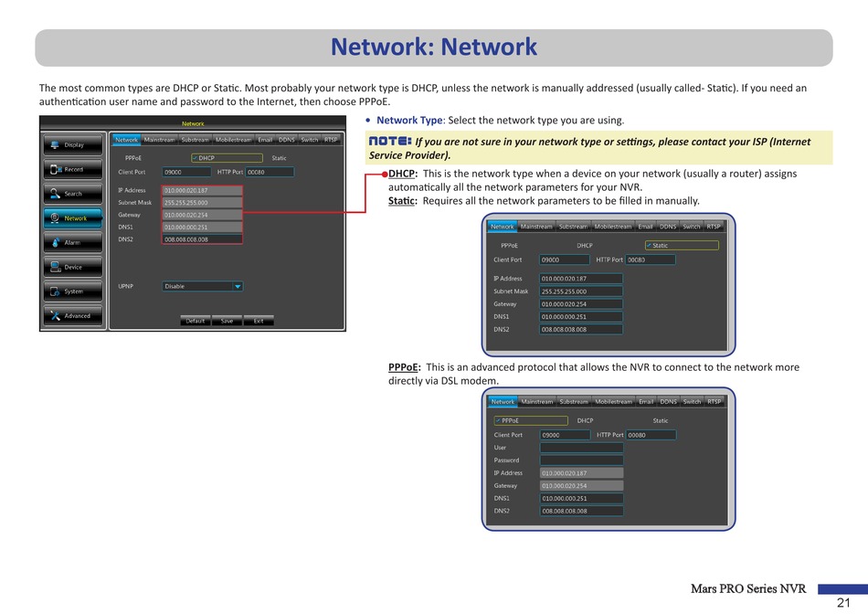
Task: Click the 'Mars PRO Series NVR' footer text
Action: pyautogui.click(x=748, y=588)
